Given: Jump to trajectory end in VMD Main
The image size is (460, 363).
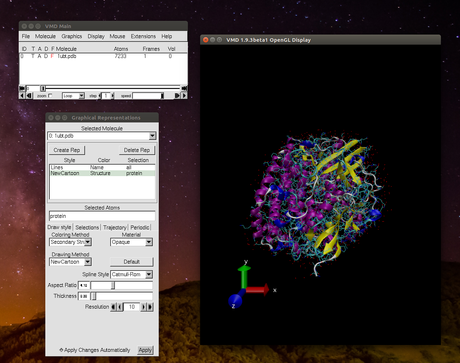Looking at the screenshot, I should (184, 88).
